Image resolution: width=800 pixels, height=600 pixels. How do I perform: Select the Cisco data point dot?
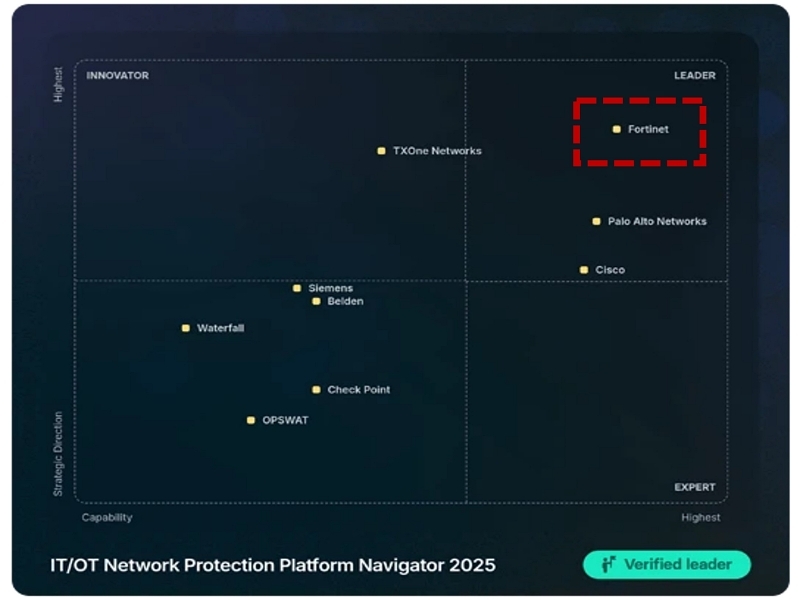(584, 270)
